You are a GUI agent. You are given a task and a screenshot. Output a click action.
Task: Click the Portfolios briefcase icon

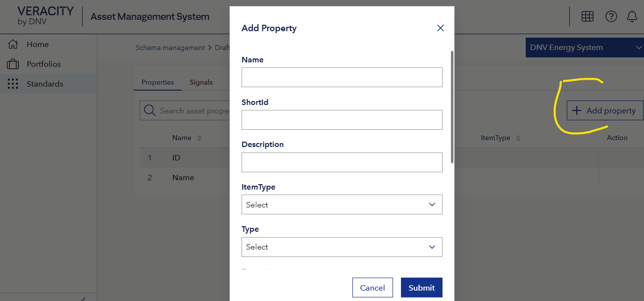13,64
